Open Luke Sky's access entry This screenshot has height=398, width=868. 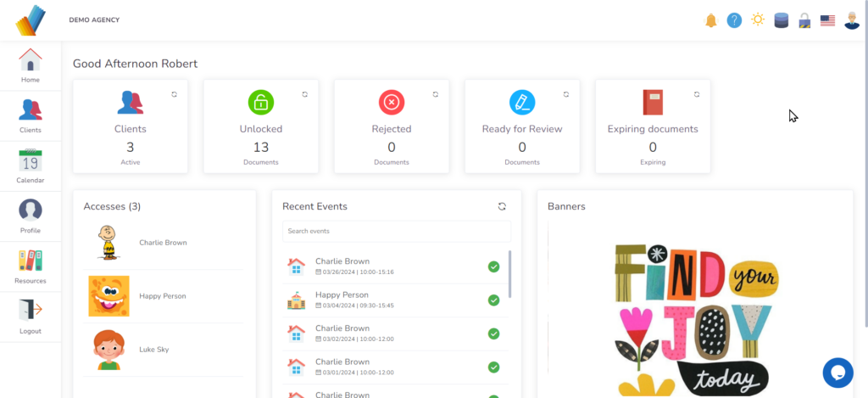[153, 350]
